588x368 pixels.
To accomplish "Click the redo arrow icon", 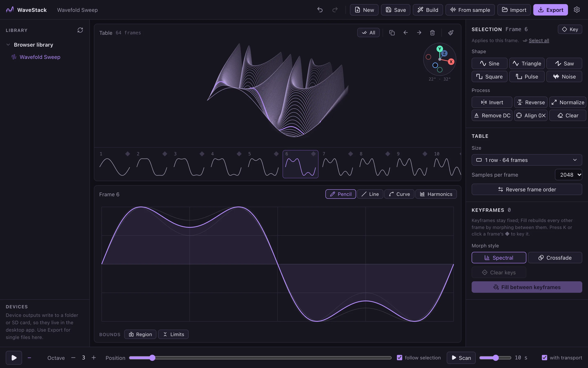I will point(335,10).
